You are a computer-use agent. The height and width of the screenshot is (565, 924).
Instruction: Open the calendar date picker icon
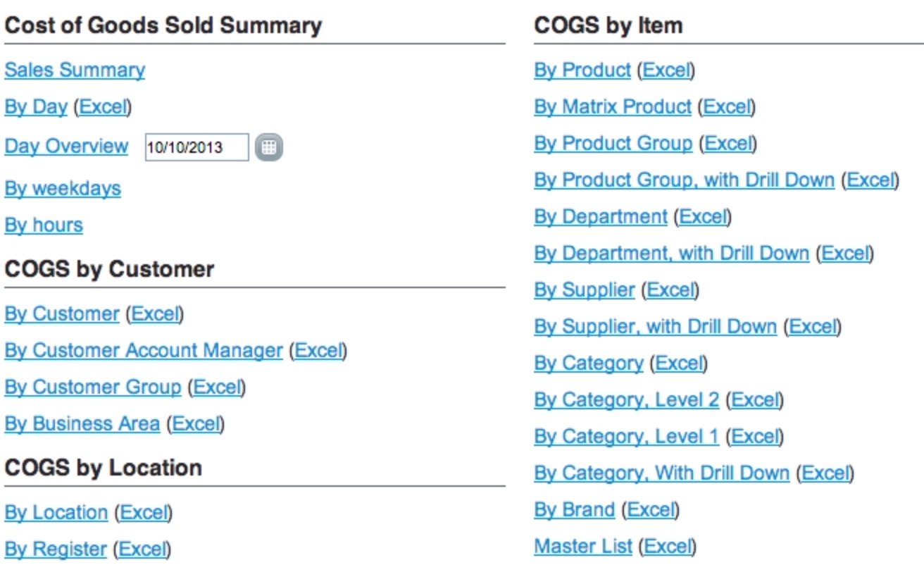pyautogui.click(x=268, y=147)
